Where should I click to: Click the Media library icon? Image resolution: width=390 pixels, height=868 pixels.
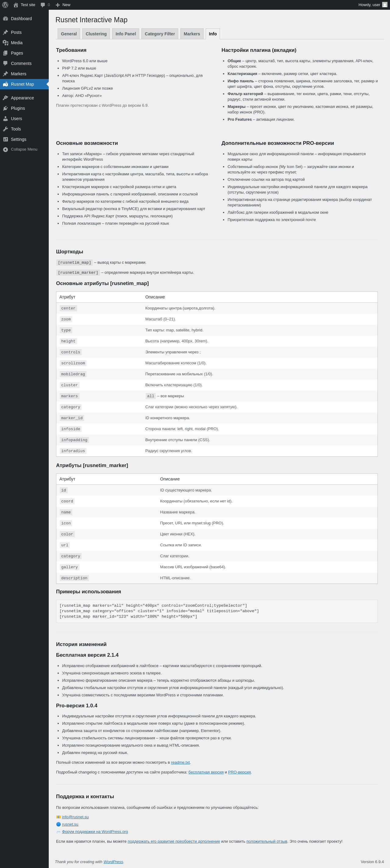point(5,43)
